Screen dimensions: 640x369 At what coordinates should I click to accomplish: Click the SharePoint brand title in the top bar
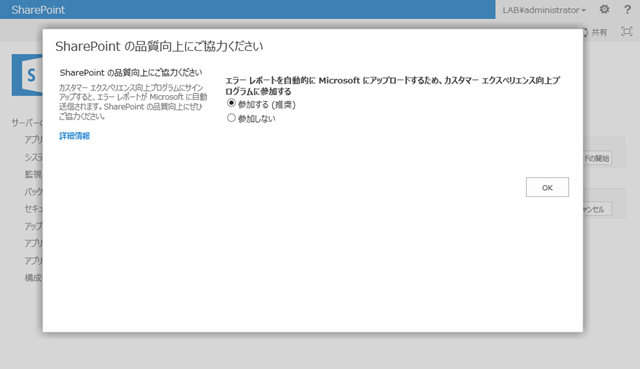tap(38, 10)
